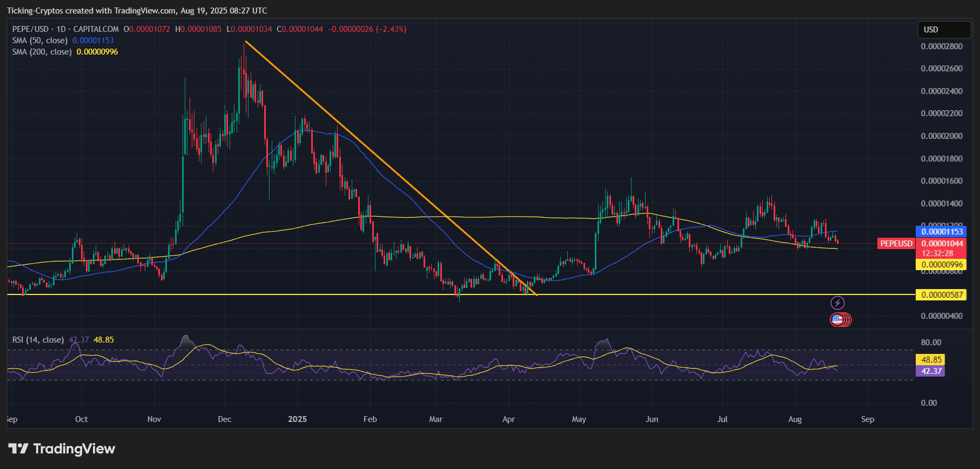Click the TradingView logo
The width and height of the screenshot is (980, 469).
(x=62, y=449)
